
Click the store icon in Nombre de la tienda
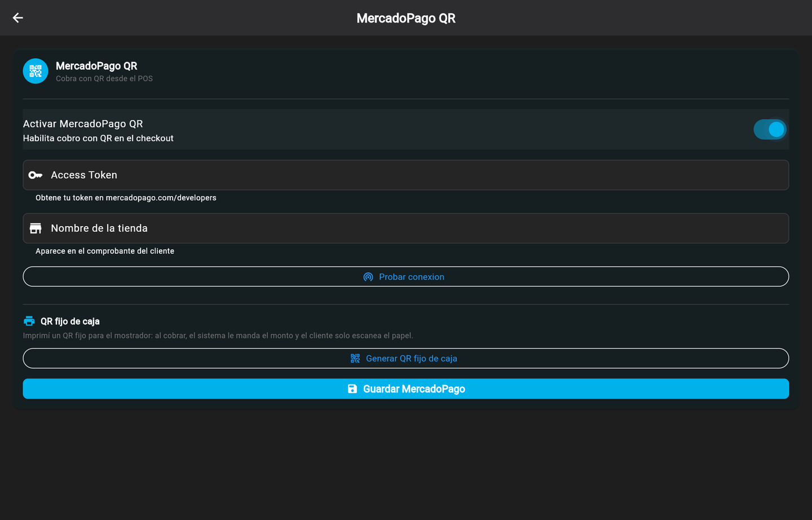(36, 228)
